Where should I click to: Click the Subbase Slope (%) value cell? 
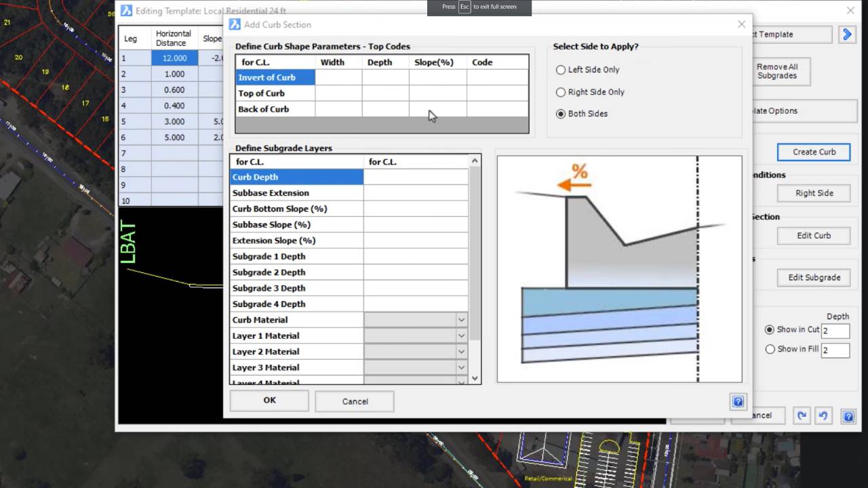[416, 224]
